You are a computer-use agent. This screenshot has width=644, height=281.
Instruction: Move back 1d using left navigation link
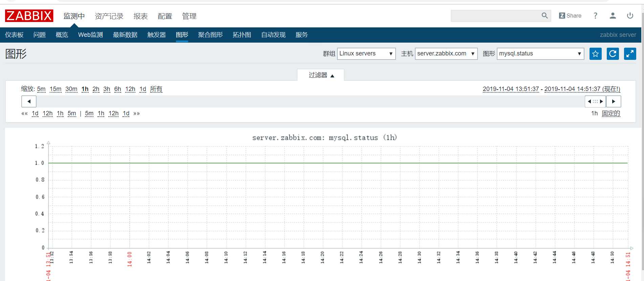click(x=35, y=113)
